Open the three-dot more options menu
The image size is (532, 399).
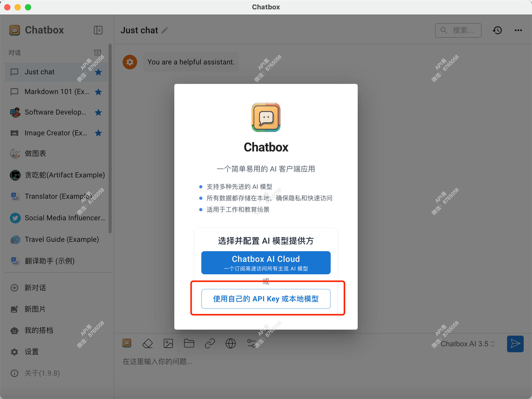pos(518,30)
